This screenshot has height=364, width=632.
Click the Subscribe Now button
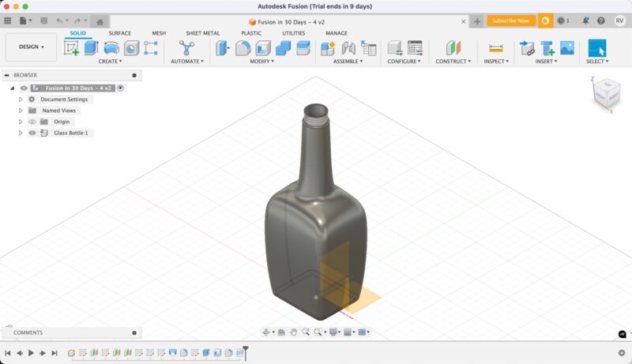point(511,21)
